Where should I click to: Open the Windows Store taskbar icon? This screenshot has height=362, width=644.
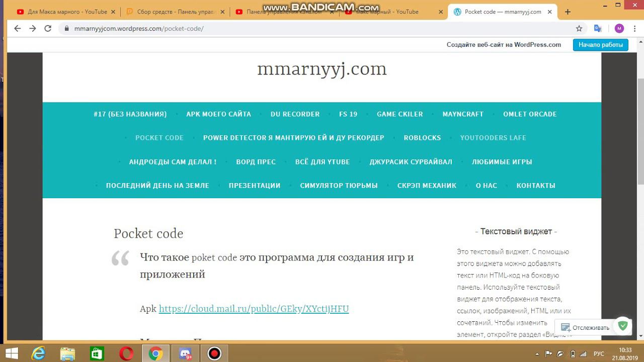[97, 353]
